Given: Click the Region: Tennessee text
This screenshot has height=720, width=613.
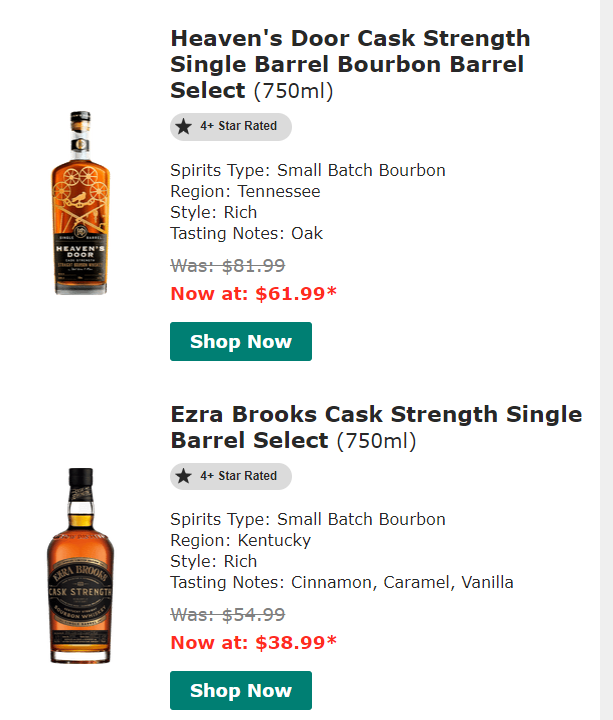Looking at the screenshot, I should tap(245, 191).
